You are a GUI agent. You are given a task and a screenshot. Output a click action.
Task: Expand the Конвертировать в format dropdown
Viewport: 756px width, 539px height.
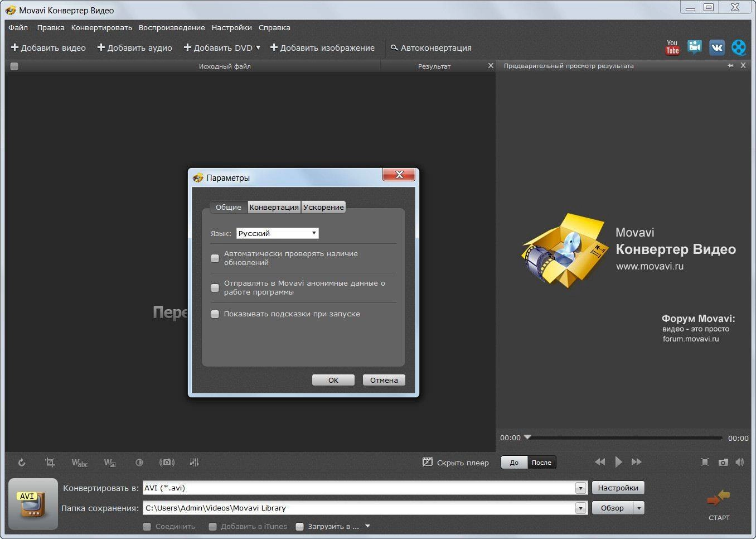[x=580, y=488]
